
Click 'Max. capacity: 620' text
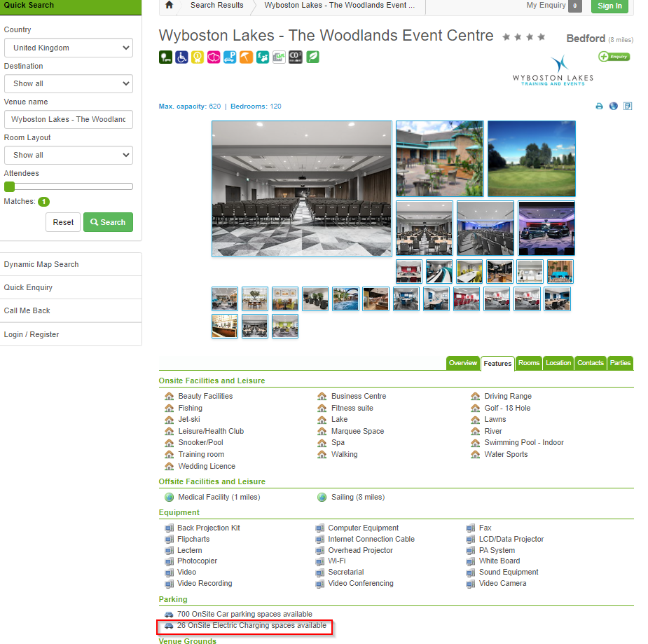[x=190, y=107]
